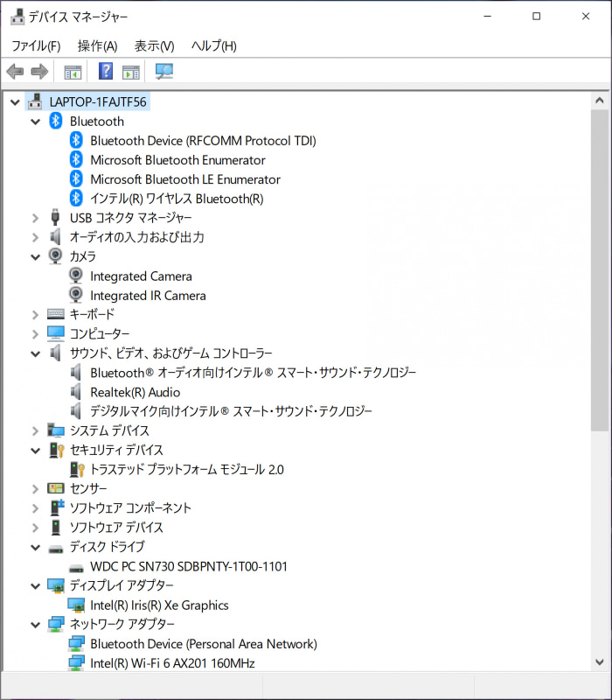Click the ディスク ドライブ drive icon
The image size is (612, 700).
click(x=56, y=549)
